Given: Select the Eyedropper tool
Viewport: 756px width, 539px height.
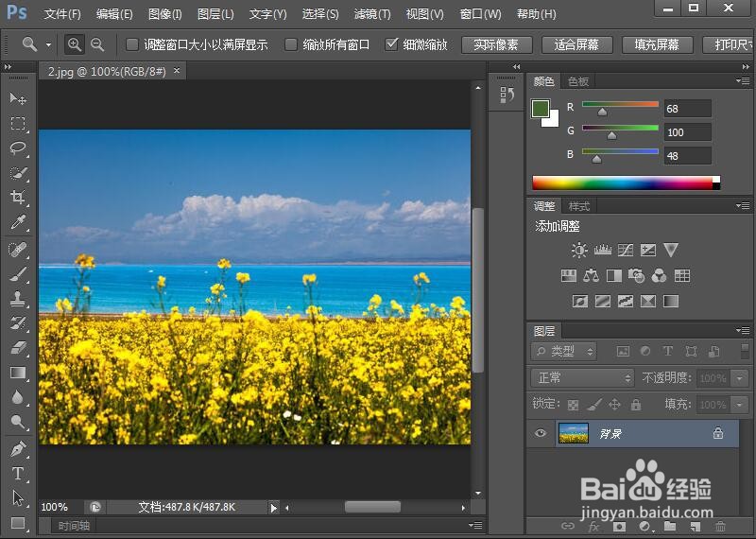Looking at the screenshot, I should [18, 222].
